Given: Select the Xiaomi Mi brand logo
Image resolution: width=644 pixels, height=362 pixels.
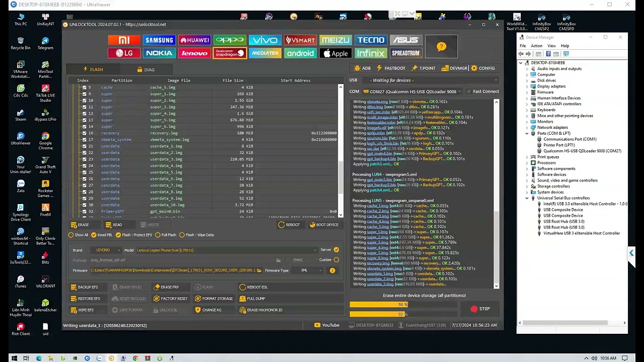Looking at the screenshot, I should click(124, 40).
